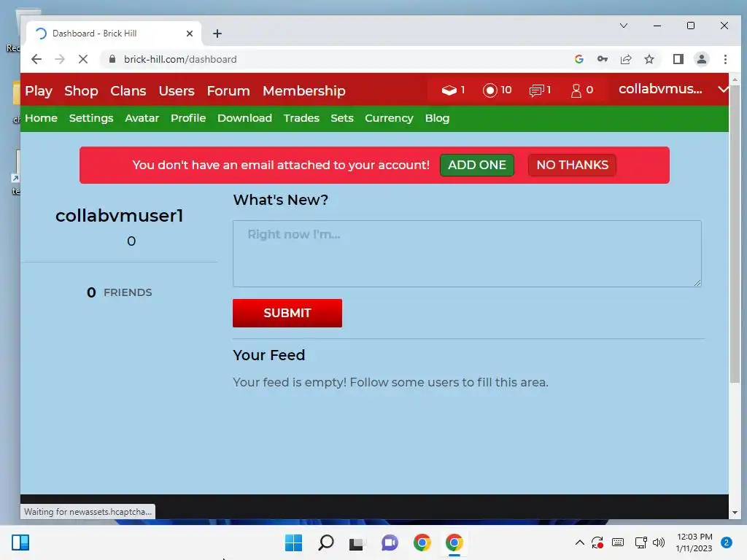Open the touch keyboard tray icon
The width and height of the screenshot is (747, 560).
coord(618,542)
